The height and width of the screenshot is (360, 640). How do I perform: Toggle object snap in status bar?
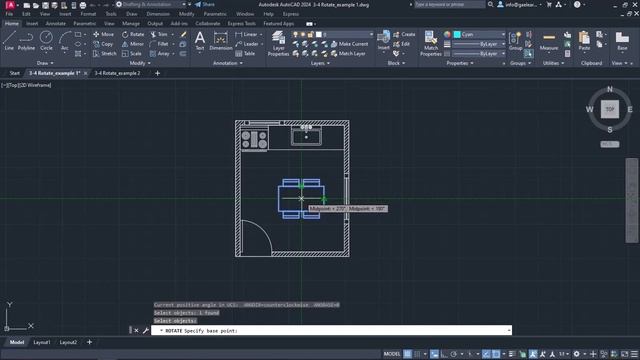[x=496, y=354]
